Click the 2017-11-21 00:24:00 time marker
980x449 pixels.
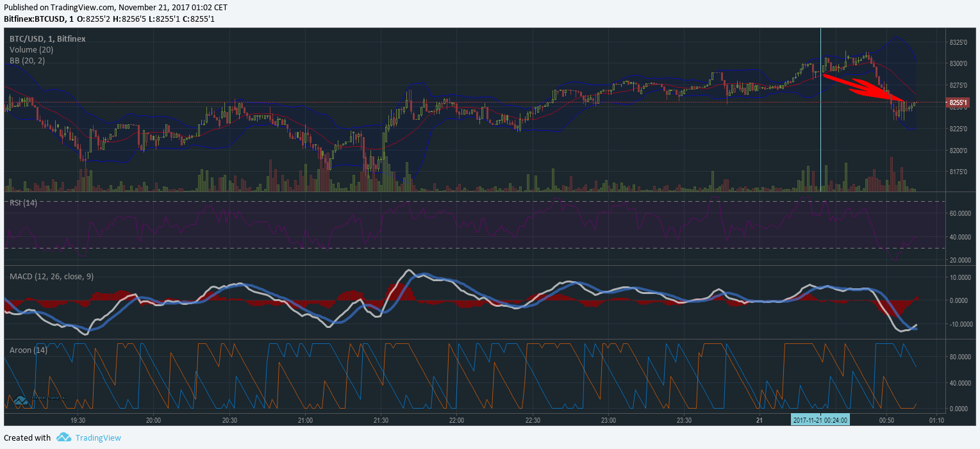pos(820,420)
